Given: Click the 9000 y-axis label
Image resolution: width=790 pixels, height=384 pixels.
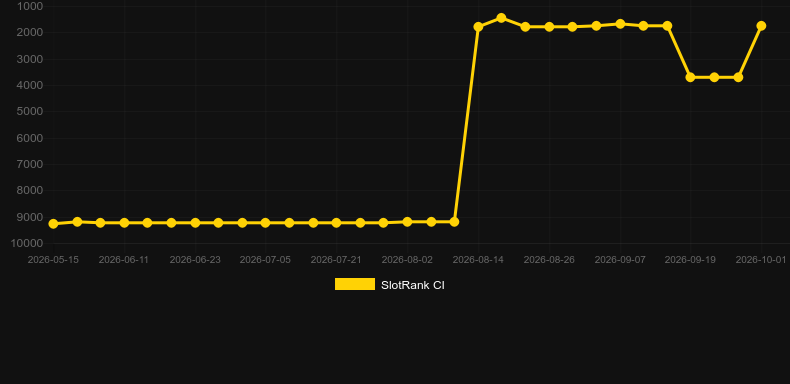Looking at the screenshot, I should click(30, 217).
